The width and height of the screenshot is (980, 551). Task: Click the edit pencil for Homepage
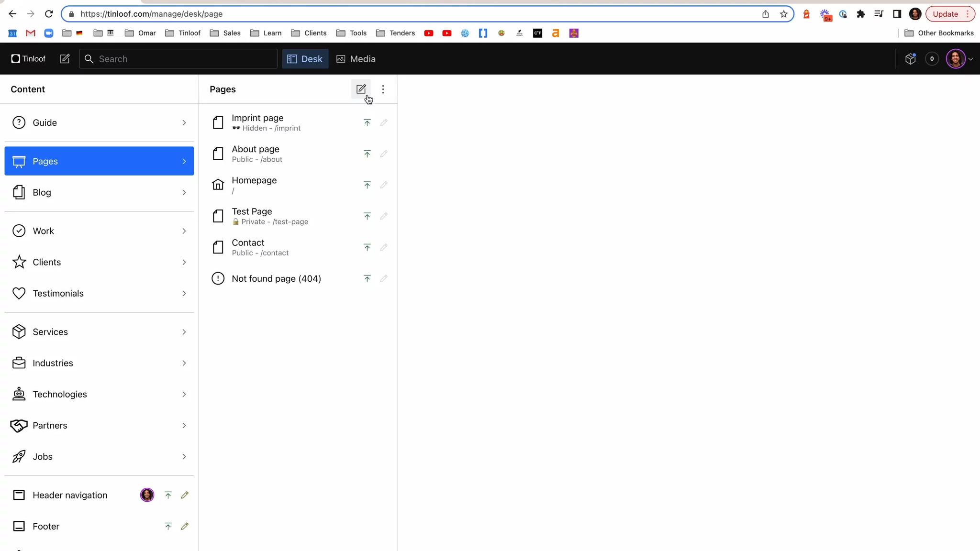pyautogui.click(x=384, y=185)
